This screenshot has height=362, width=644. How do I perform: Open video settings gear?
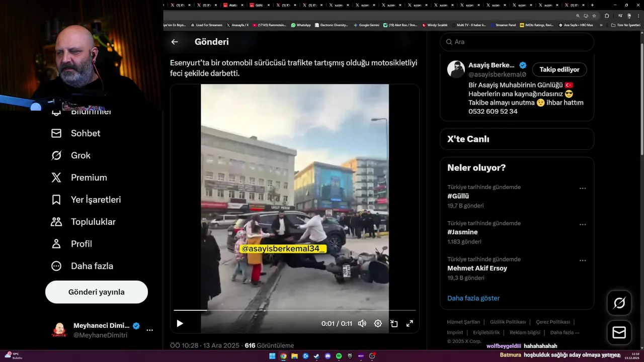coord(378,323)
